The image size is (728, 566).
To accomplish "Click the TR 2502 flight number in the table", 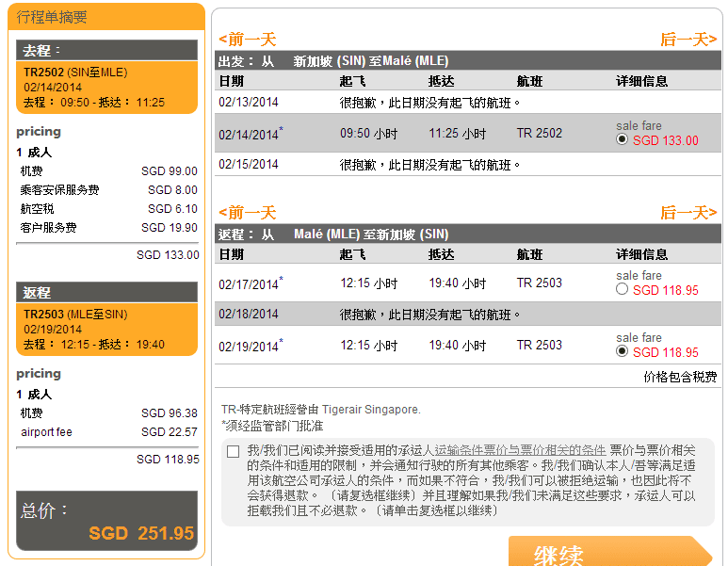I will coord(539,134).
